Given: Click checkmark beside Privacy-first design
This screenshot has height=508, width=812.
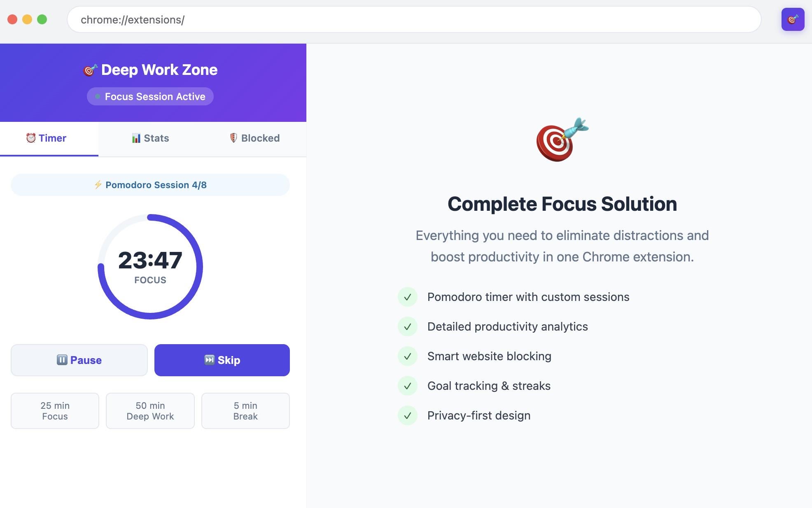Looking at the screenshot, I should [407, 415].
